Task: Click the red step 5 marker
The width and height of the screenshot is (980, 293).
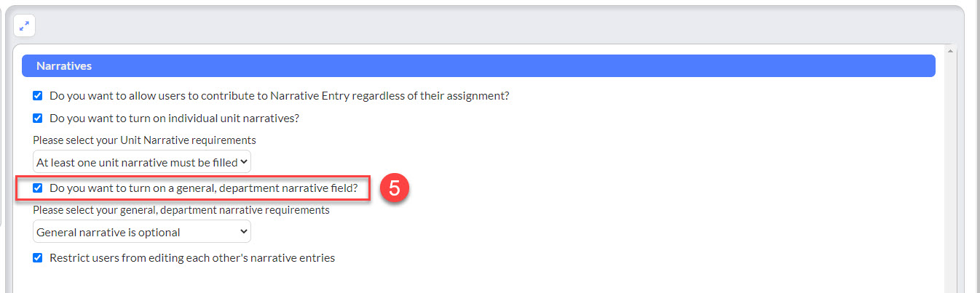Action: (394, 188)
